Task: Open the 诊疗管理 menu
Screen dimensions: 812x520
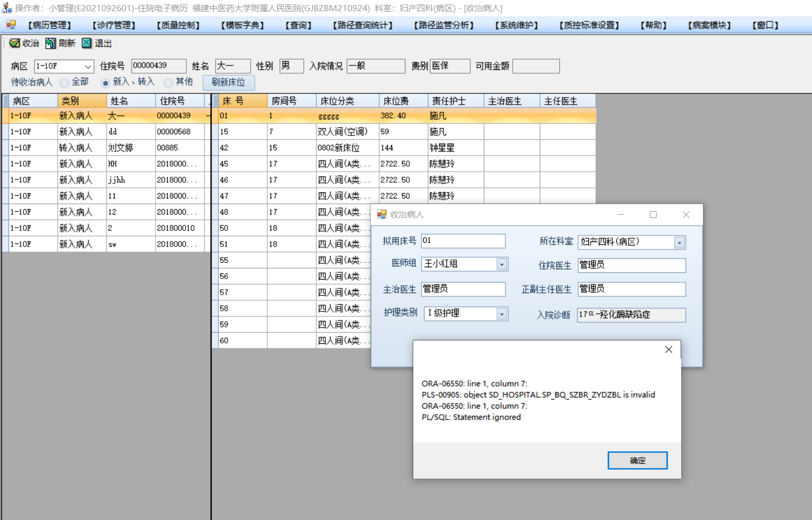Action: (x=114, y=25)
